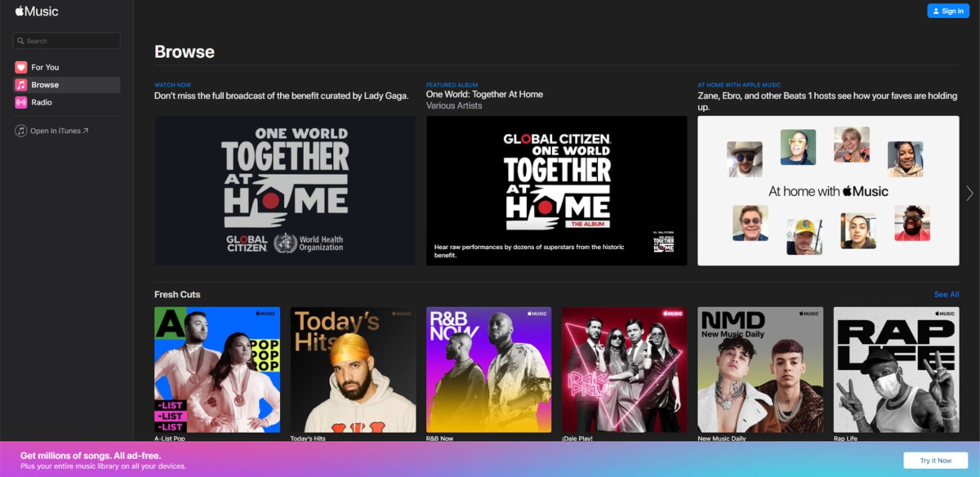Switch to the Radio section

coord(41,102)
